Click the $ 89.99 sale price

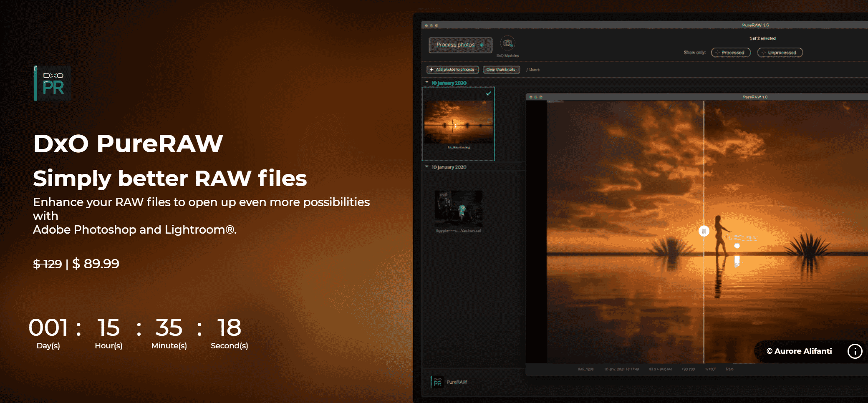[x=96, y=264]
